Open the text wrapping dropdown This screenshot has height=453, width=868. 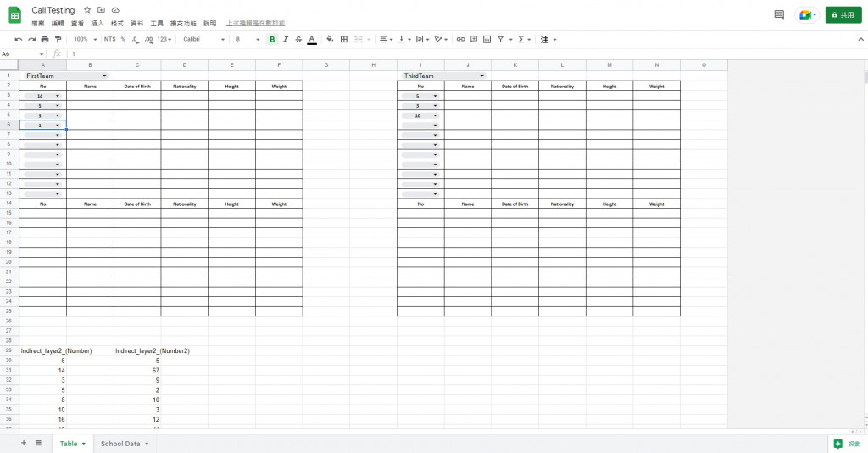coord(422,39)
